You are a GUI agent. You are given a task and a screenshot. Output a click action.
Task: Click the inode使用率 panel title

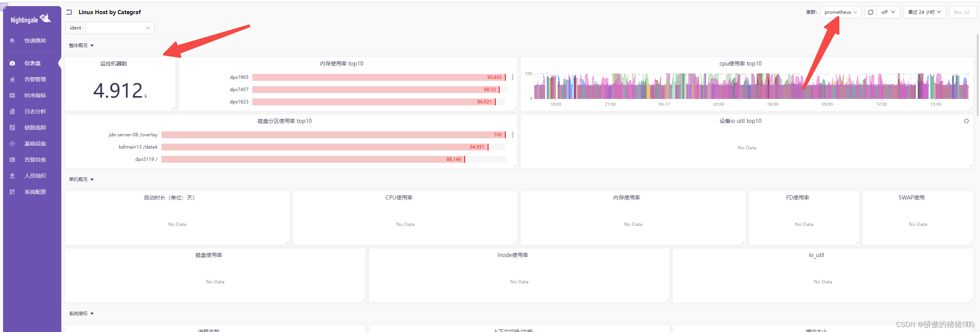click(x=513, y=255)
